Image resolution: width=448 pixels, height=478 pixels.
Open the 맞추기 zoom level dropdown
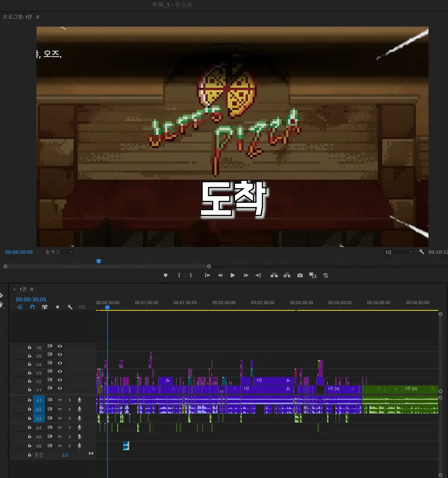59,252
